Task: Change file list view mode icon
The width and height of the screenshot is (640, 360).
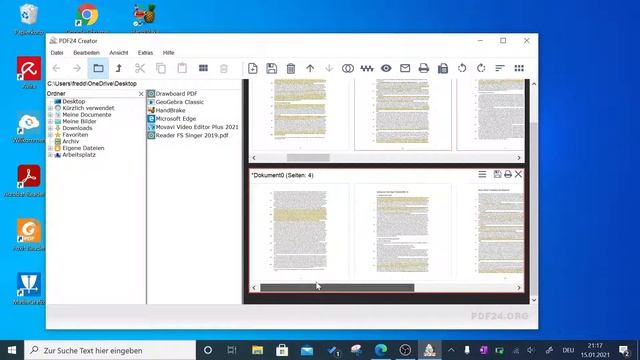Action: pos(203,68)
